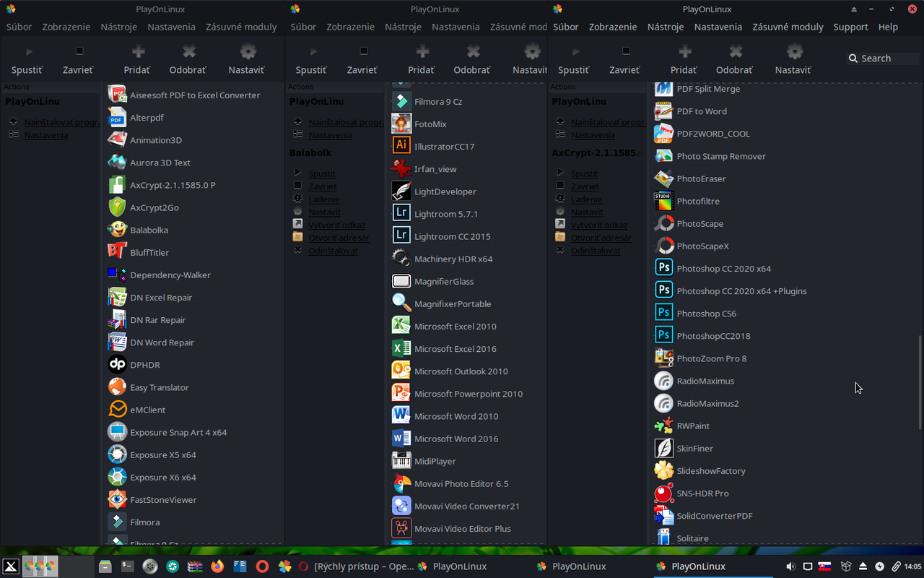Select the Balabolka smiley icon
924x578 pixels.
117,229
